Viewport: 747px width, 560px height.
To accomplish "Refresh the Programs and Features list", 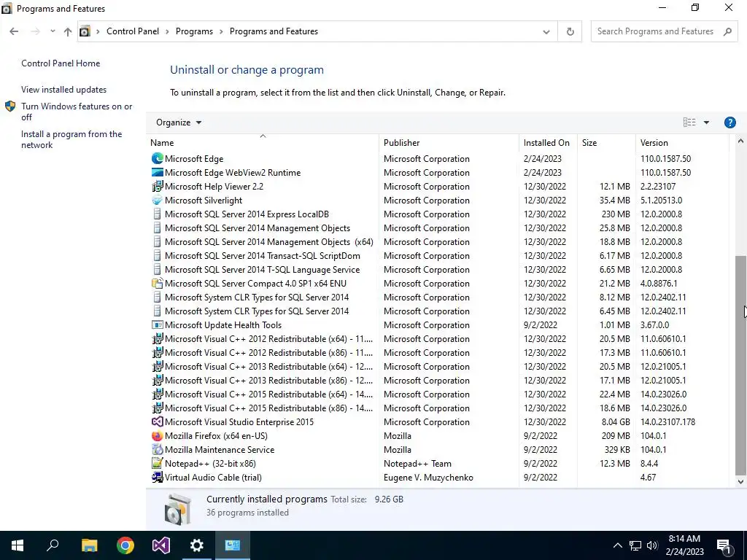I will [x=570, y=31].
